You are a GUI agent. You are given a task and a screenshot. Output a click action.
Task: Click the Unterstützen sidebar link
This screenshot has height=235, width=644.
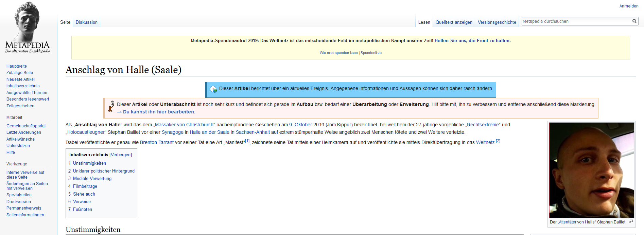(18, 146)
